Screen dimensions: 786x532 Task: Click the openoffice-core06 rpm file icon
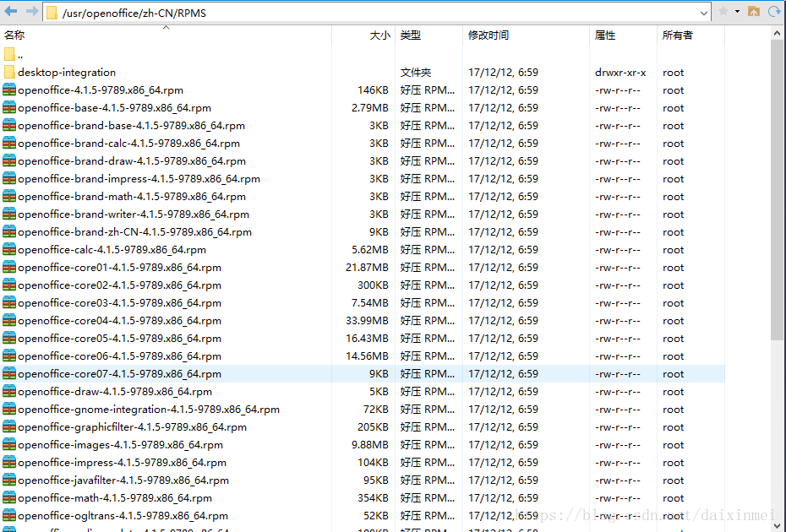point(9,356)
